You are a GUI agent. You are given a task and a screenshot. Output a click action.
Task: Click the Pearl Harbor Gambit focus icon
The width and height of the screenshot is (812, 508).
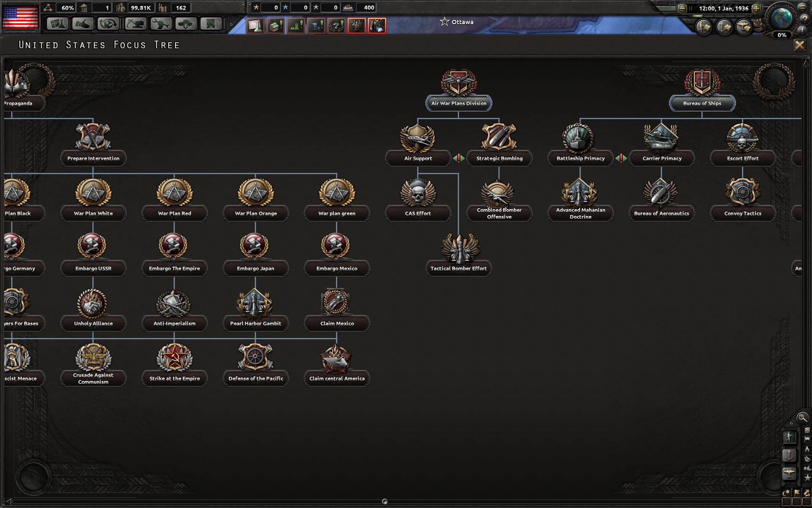[x=255, y=302]
